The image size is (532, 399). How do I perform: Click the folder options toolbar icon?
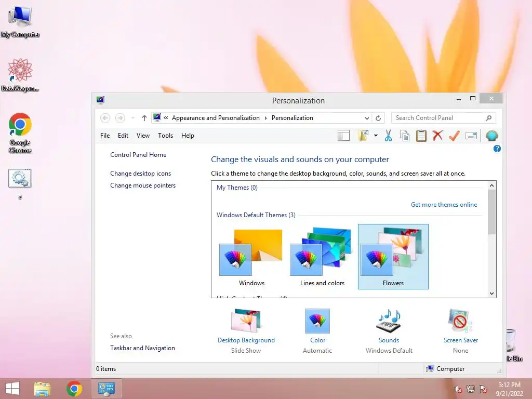tap(363, 136)
